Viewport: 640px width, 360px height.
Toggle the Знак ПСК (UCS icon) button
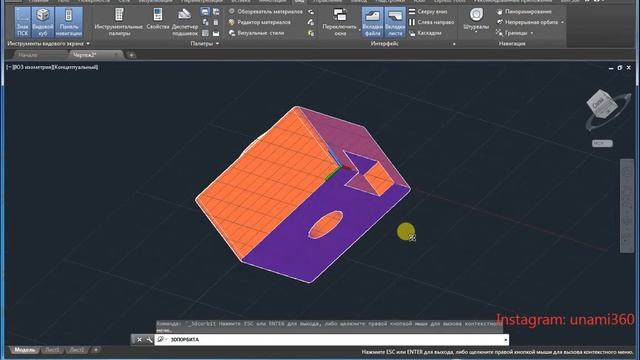(22, 22)
